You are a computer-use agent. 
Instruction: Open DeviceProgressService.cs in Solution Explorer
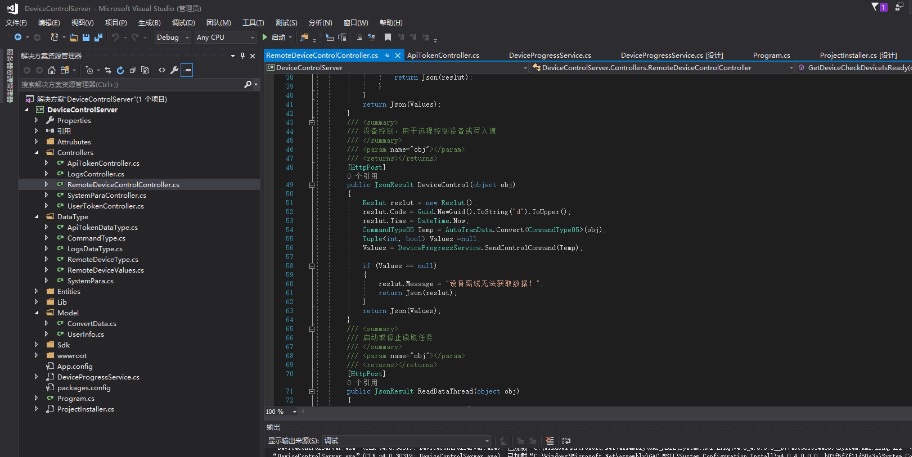(x=97, y=377)
